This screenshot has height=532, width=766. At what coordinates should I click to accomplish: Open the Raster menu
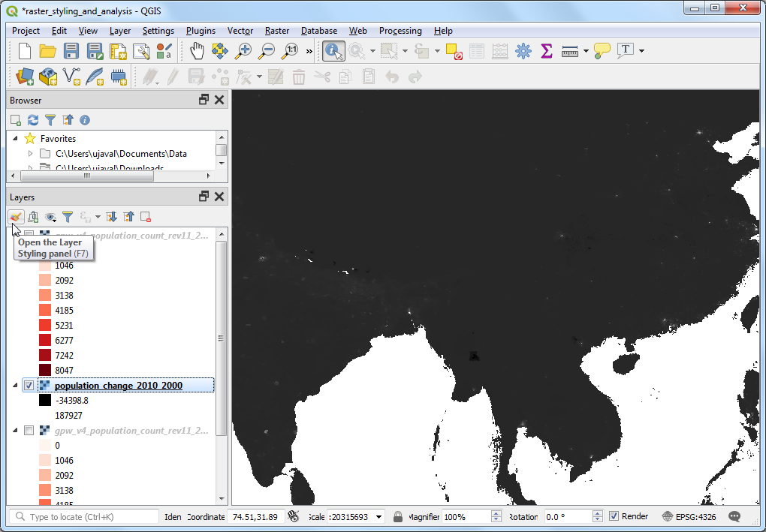click(x=277, y=31)
